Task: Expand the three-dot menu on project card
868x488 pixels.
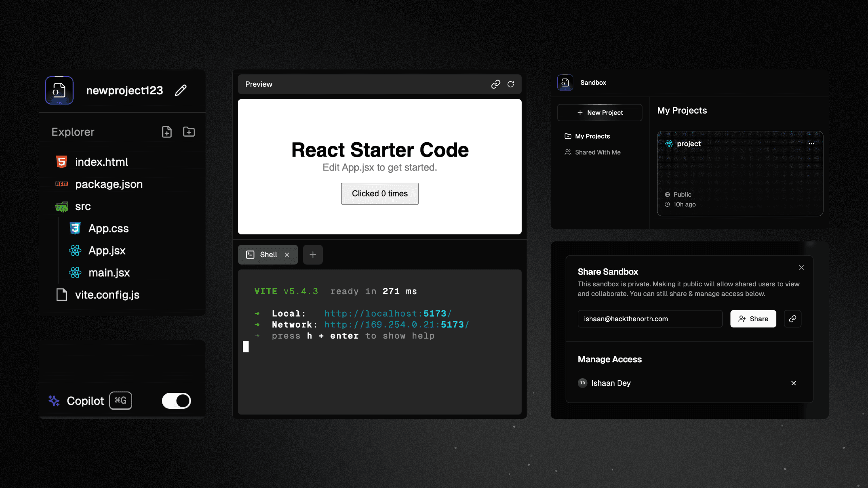Action: (811, 143)
